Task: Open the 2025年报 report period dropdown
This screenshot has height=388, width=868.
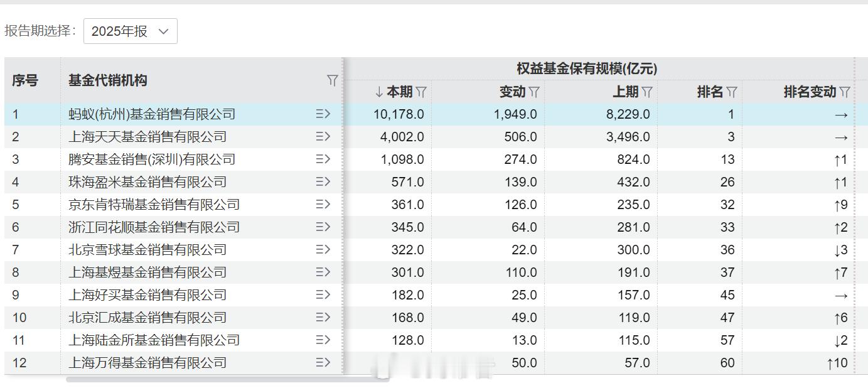Action: click(130, 30)
